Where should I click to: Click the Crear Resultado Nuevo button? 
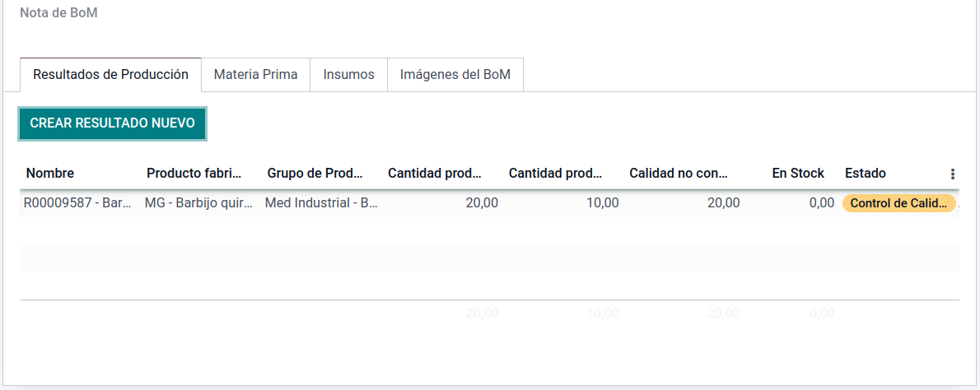[x=112, y=123]
